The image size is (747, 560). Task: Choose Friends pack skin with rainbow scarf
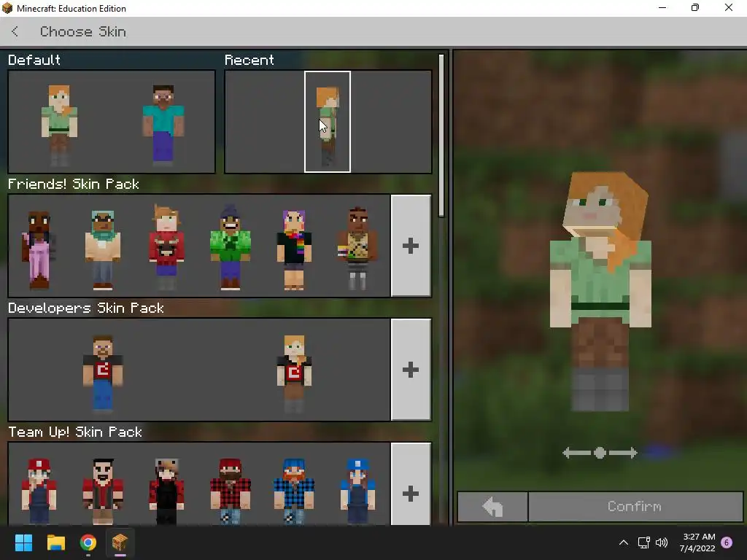[294, 249]
